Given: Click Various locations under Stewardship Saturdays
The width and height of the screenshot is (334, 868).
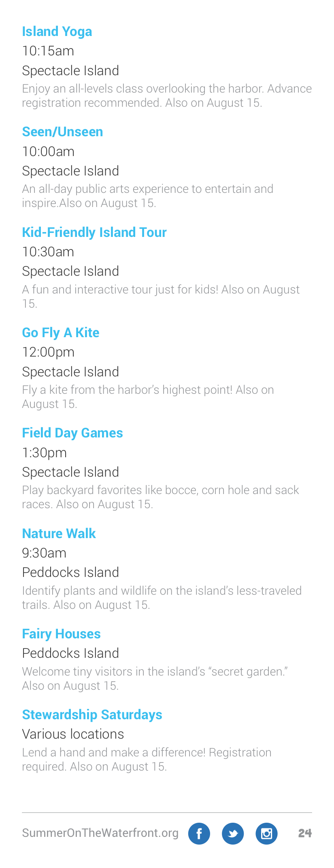Looking at the screenshot, I should tap(73, 734).
